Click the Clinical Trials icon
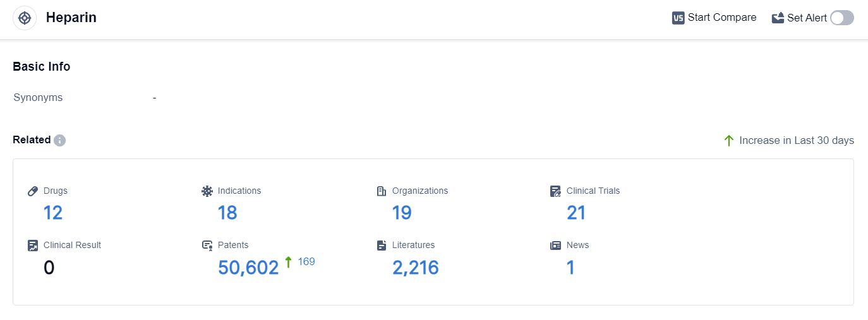Image resolution: width=868 pixels, height=320 pixels. click(x=555, y=191)
